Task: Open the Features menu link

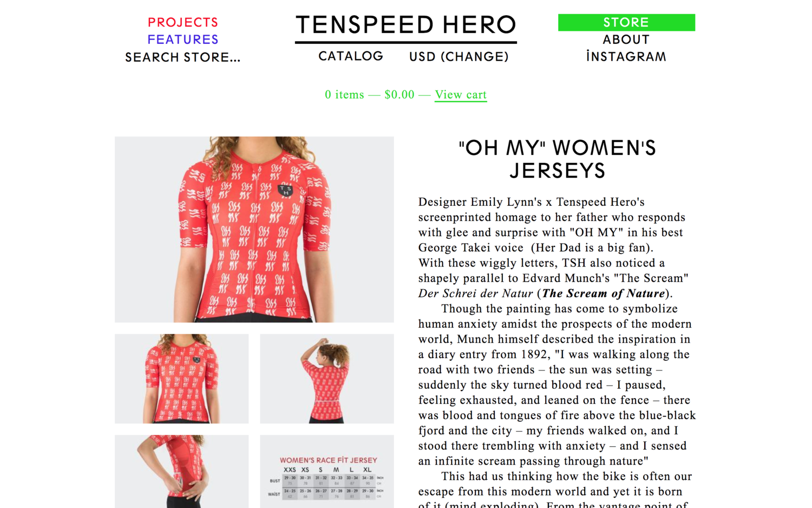Action: 183,40
